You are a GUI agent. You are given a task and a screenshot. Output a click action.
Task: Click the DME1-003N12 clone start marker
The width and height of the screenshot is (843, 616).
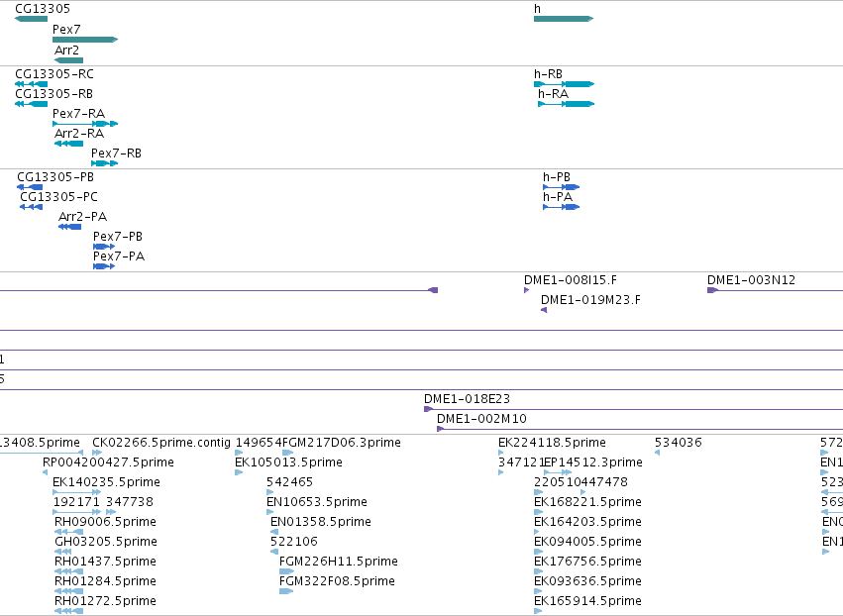coord(713,290)
